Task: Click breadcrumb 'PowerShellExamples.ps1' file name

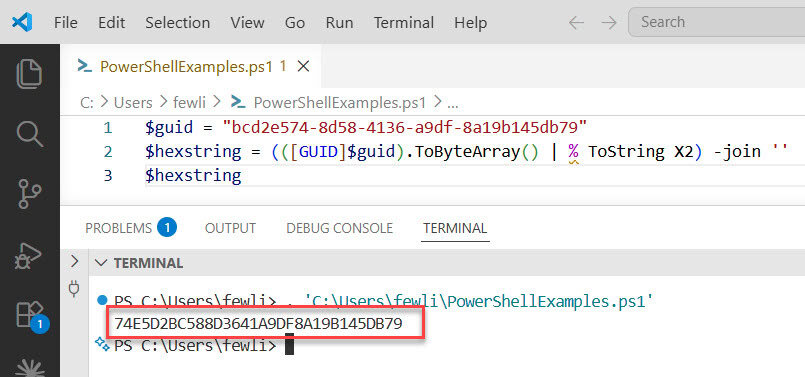Action: 340,102
